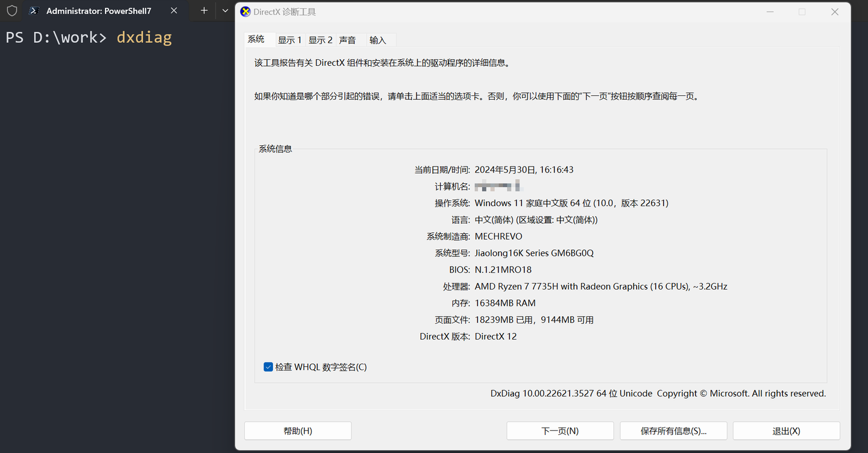Click the 页面文件 label
Viewport: 868px width, 453px height.
pos(452,320)
